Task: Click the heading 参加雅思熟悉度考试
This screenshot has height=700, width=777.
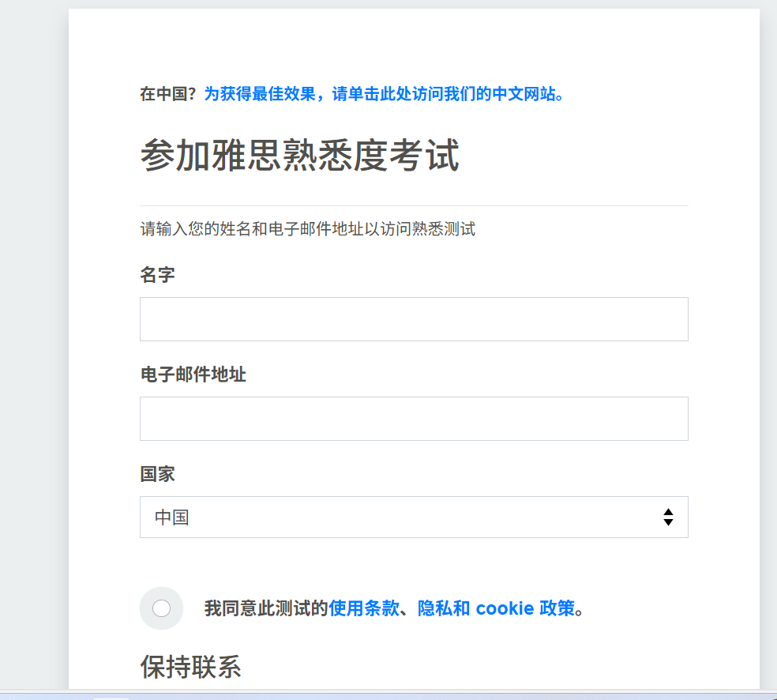Action: pos(300,155)
